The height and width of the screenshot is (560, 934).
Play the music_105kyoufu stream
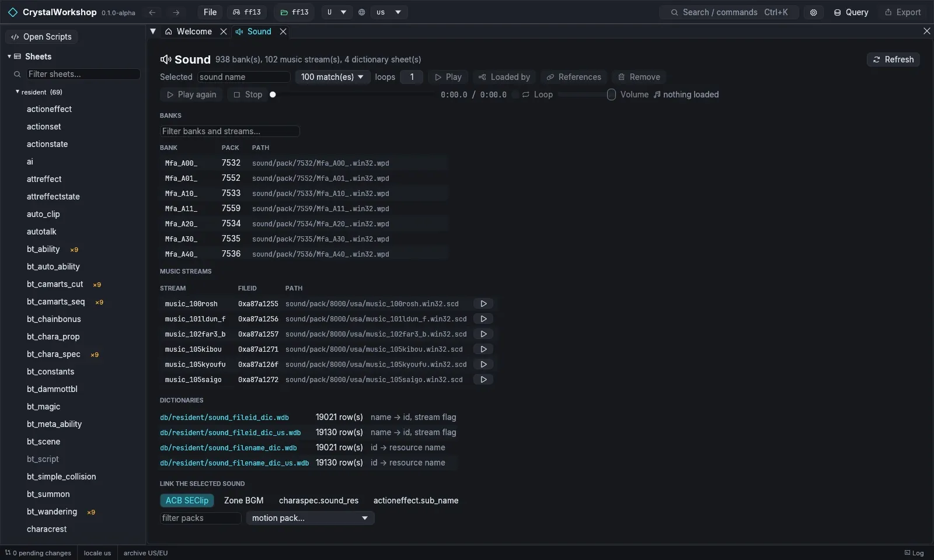tap(483, 365)
